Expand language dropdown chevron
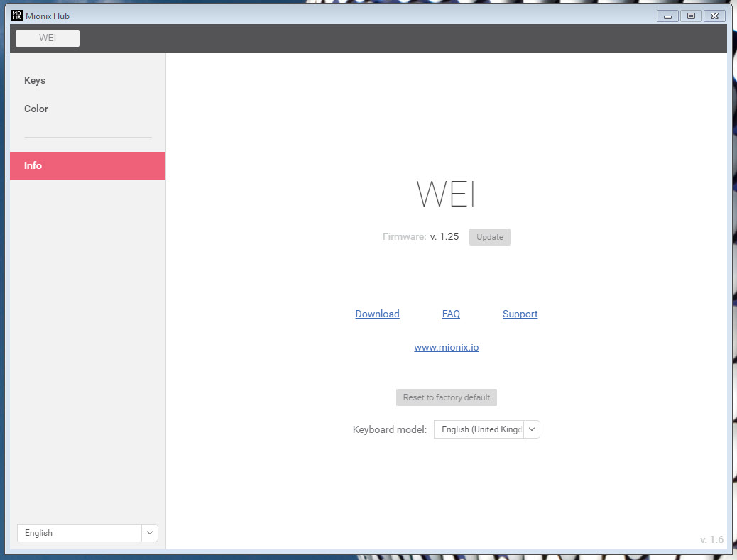737x560 pixels. point(150,533)
